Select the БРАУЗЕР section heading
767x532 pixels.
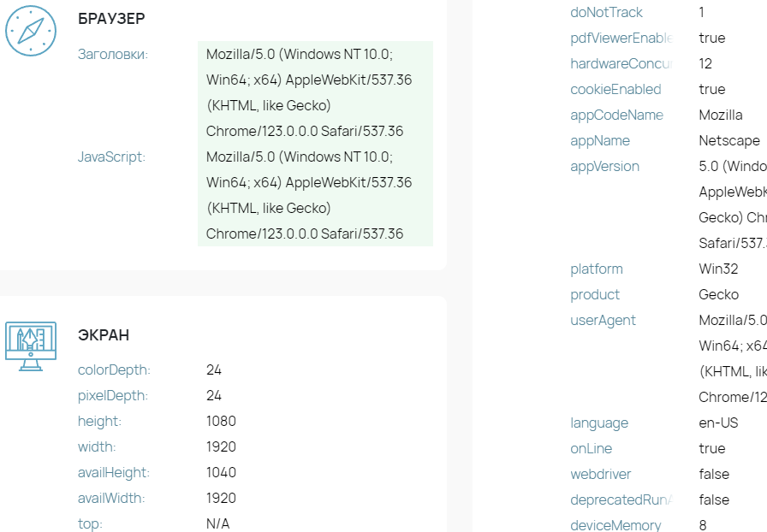tap(111, 19)
